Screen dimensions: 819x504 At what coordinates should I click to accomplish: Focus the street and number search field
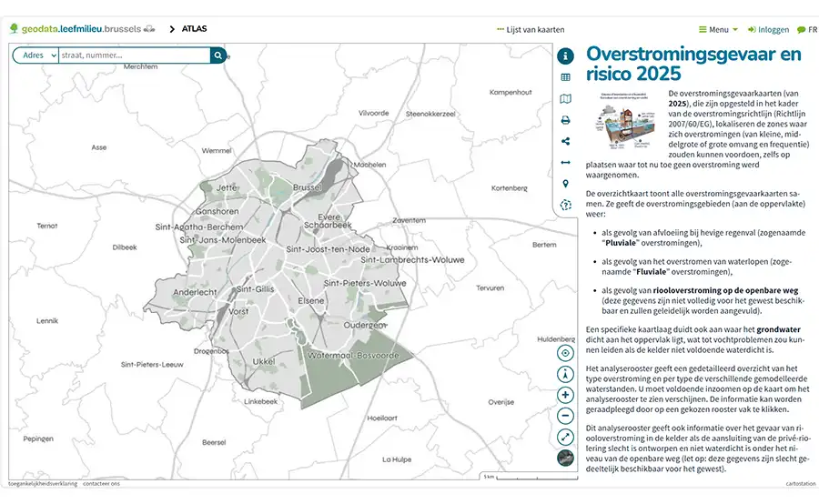click(x=135, y=55)
